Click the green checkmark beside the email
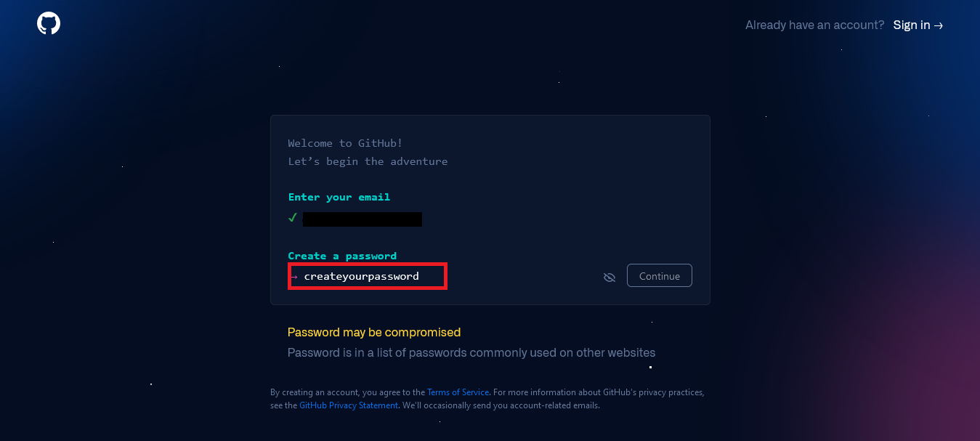980x441 pixels. click(293, 218)
